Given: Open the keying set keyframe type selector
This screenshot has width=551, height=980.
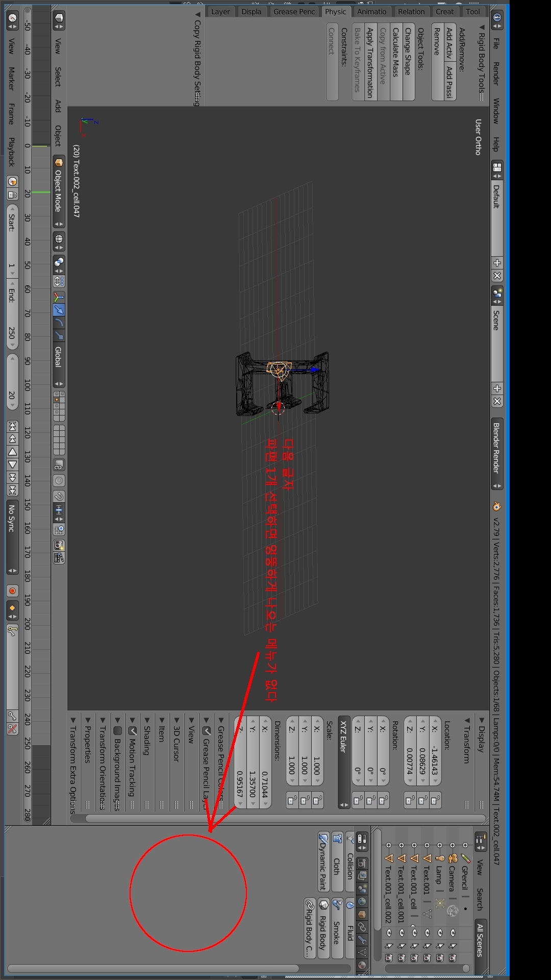Looking at the screenshot, I should point(13,610).
